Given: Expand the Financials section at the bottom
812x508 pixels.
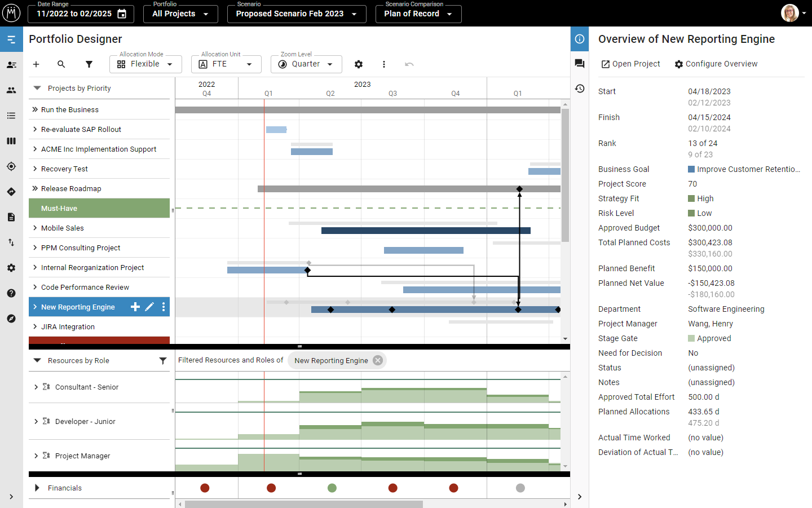Looking at the screenshot, I should pyautogui.click(x=37, y=488).
